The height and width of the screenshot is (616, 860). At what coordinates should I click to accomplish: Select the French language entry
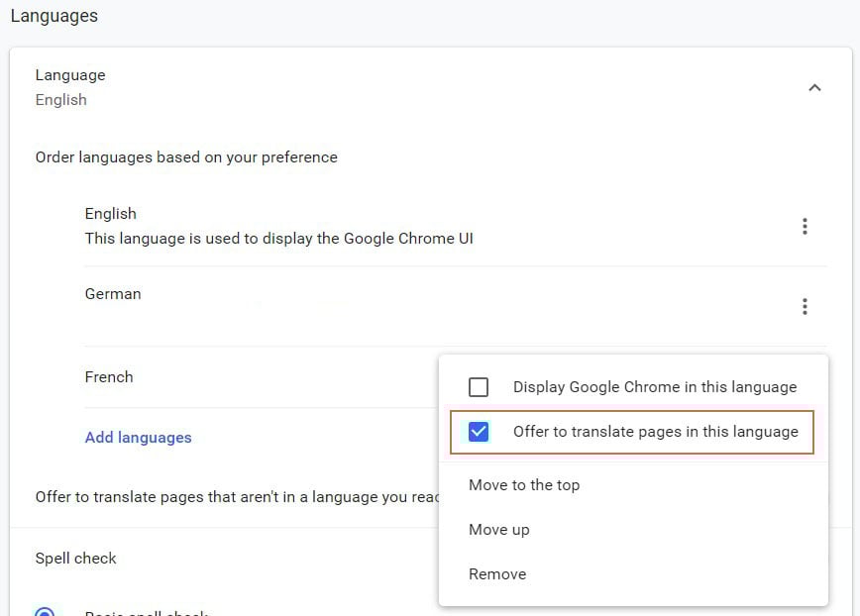point(109,376)
